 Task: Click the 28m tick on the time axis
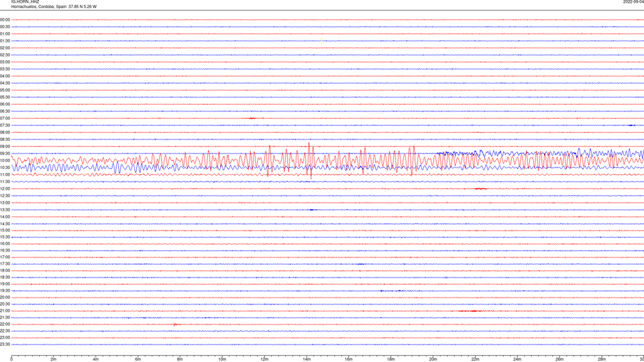click(602, 359)
